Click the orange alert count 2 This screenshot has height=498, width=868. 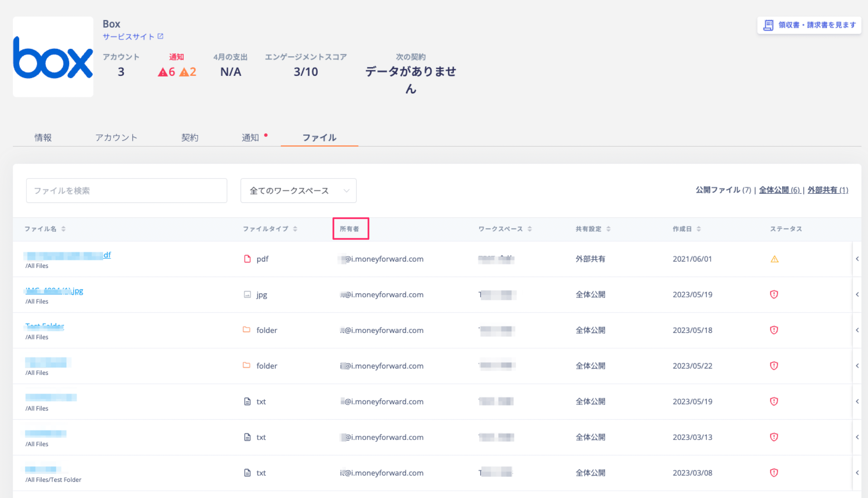(x=188, y=72)
